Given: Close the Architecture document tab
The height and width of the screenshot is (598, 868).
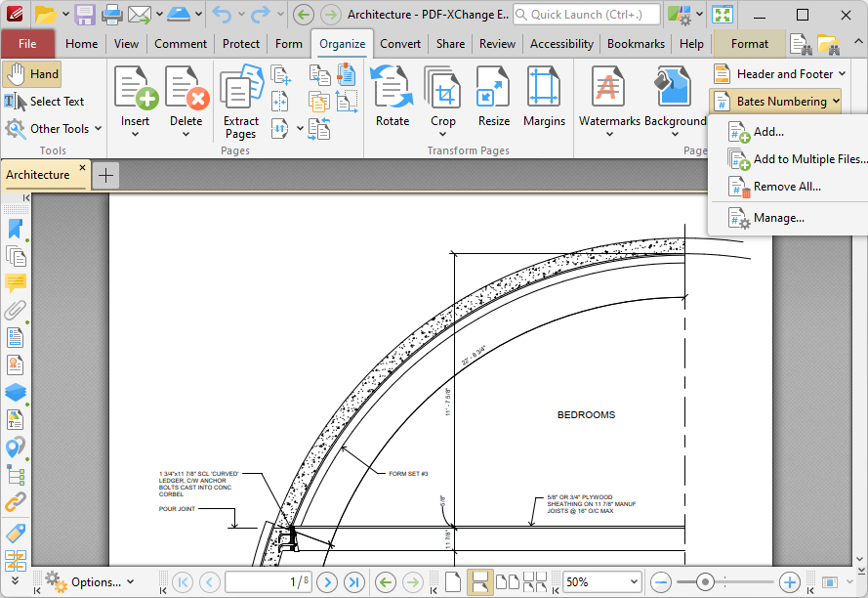Looking at the screenshot, I should [82, 167].
